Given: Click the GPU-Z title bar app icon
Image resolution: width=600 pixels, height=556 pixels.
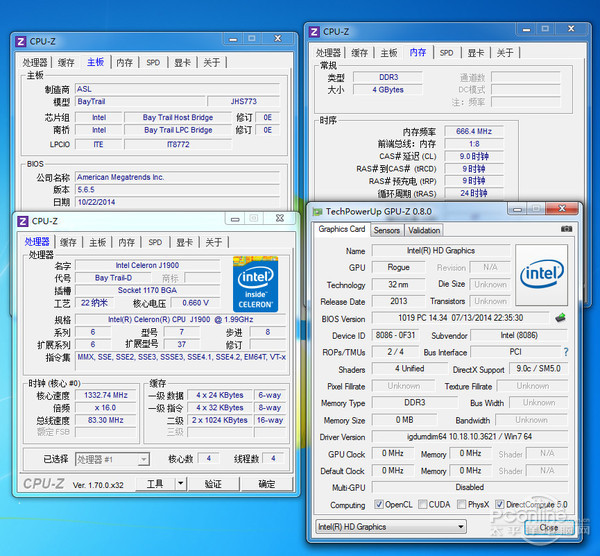Looking at the screenshot, I should 316,212.
